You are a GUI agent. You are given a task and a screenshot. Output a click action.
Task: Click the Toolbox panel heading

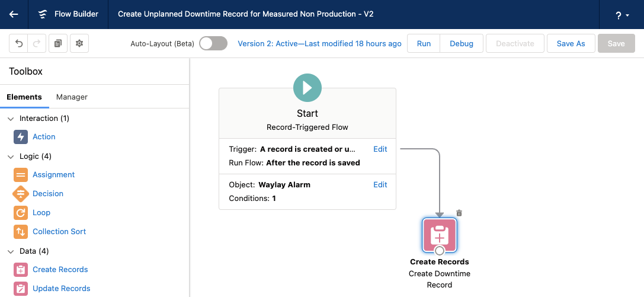pos(26,72)
